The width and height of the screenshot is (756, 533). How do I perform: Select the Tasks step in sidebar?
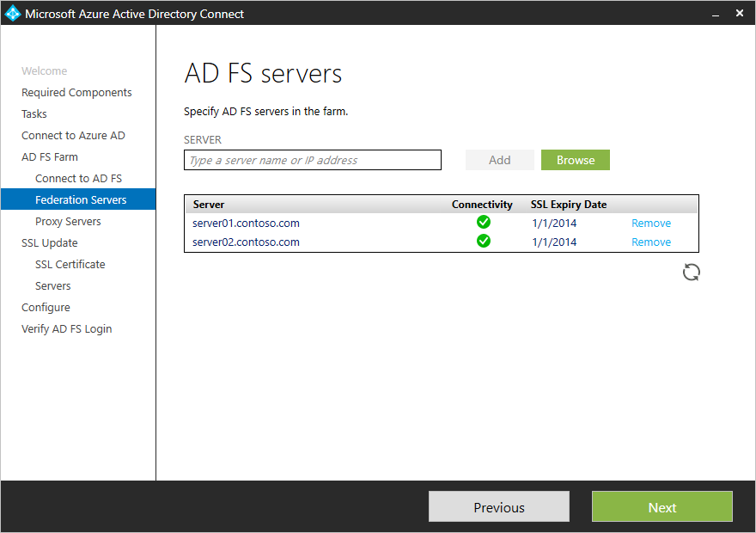pos(34,113)
